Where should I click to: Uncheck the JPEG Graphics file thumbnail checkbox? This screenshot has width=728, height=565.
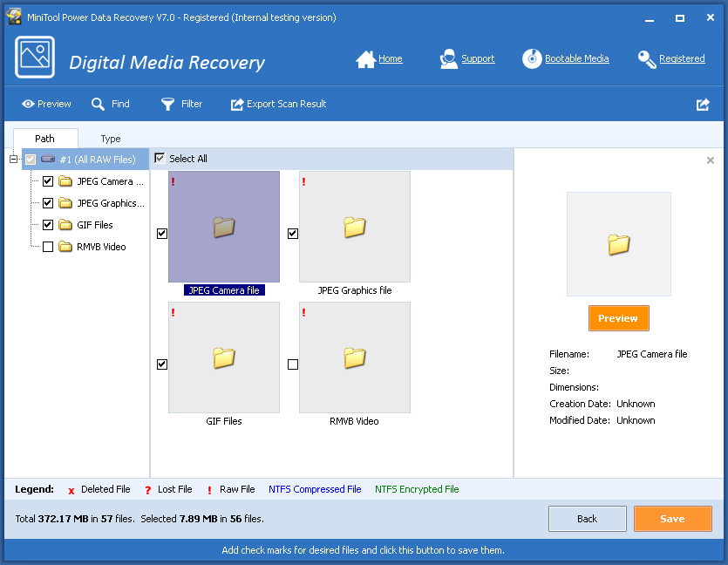click(x=293, y=234)
